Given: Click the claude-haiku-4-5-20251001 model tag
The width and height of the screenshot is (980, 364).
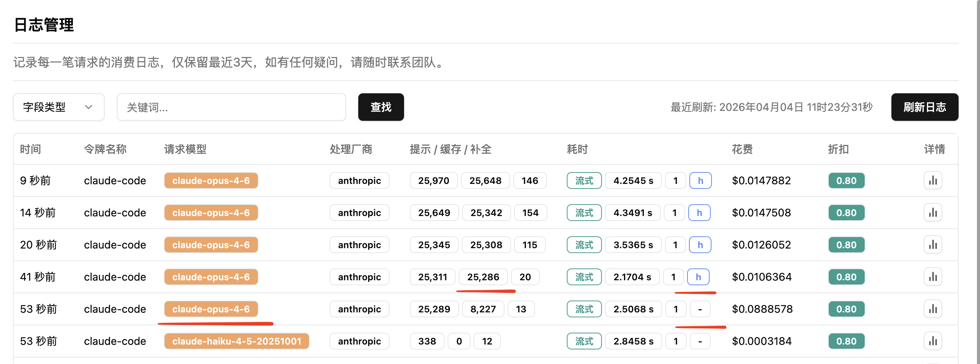Looking at the screenshot, I should tap(236, 341).
